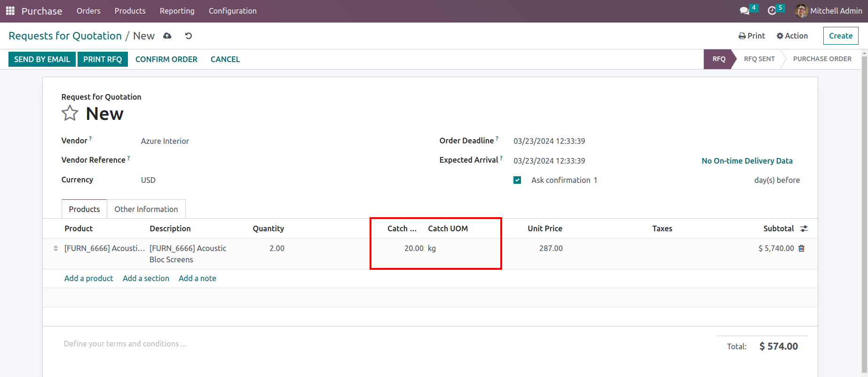Click the Cancel button
The width and height of the screenshot is (868, 377).
click(x=225, y=59)
